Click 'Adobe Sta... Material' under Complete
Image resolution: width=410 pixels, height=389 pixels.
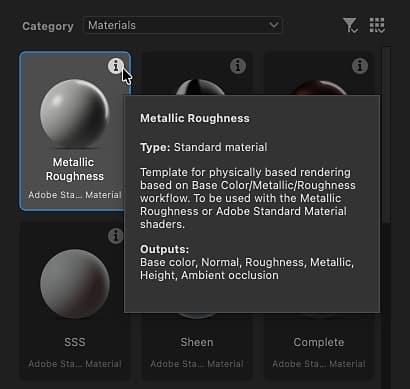[319, 364]
